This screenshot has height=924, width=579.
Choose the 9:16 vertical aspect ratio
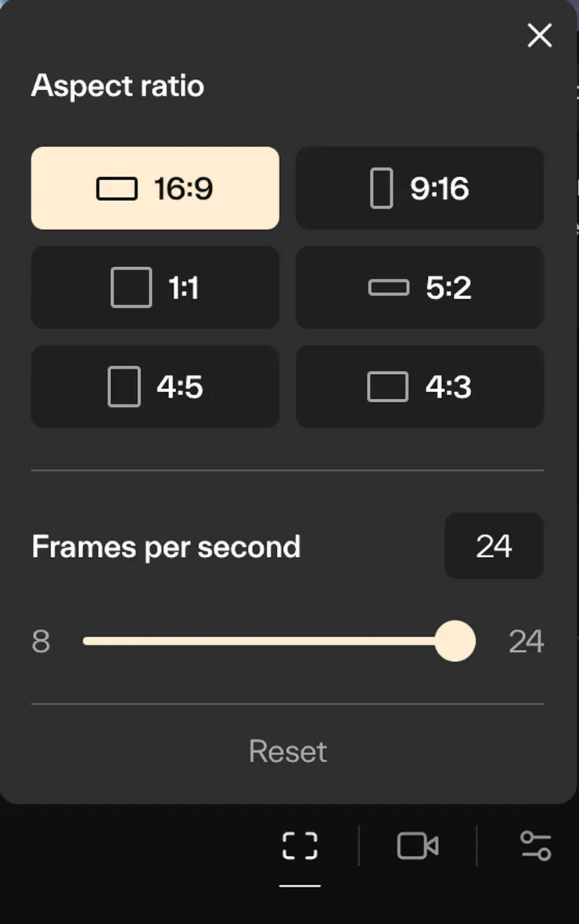419,189
